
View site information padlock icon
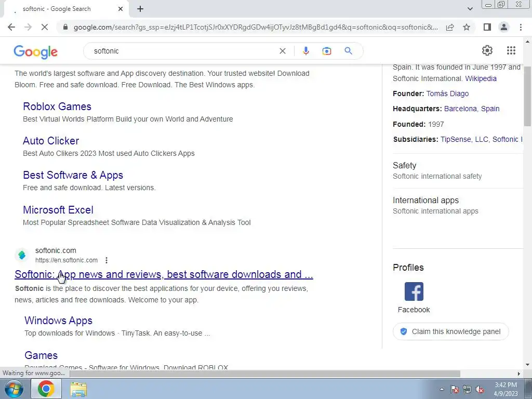point(65,27)
